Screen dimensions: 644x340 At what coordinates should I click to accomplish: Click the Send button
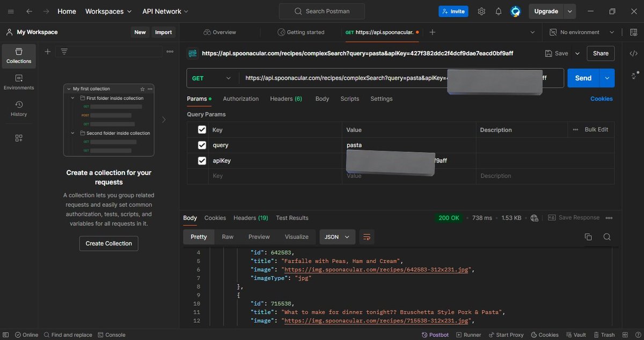tap(583, 78)
